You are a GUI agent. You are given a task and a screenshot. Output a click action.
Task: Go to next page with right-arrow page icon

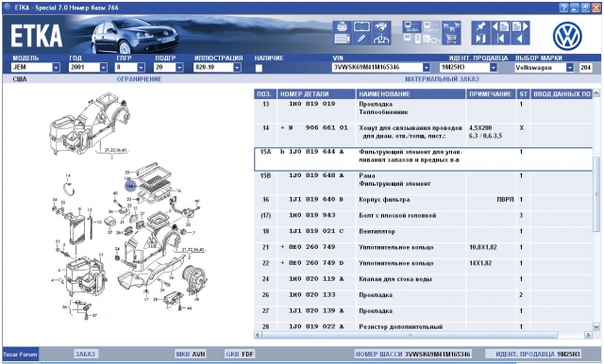[520, 26]
